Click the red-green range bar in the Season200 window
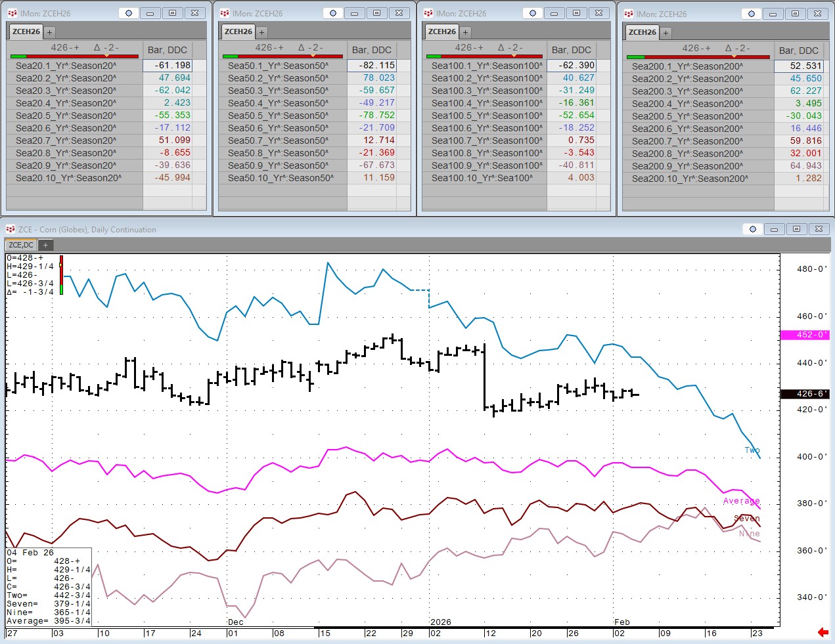Viewport: 835px width, 644px height. click(x=698, y=57)
